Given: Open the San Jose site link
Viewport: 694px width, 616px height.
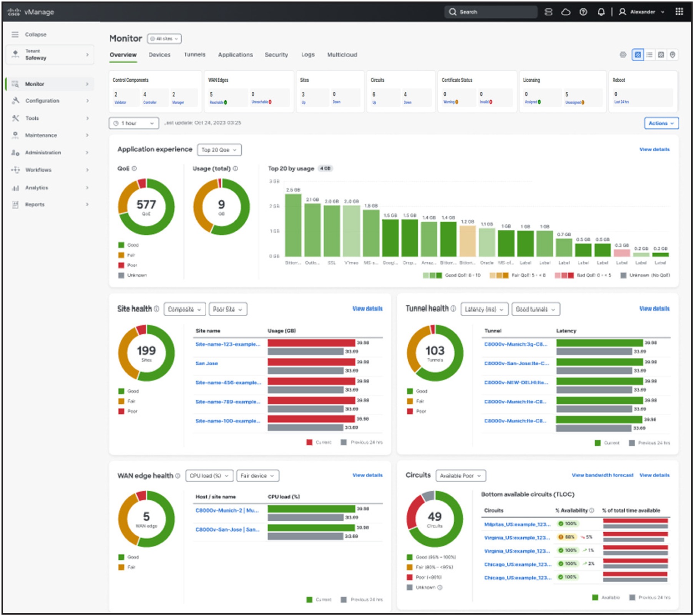Looking at the screenshot, I should (x=208, y=363).
